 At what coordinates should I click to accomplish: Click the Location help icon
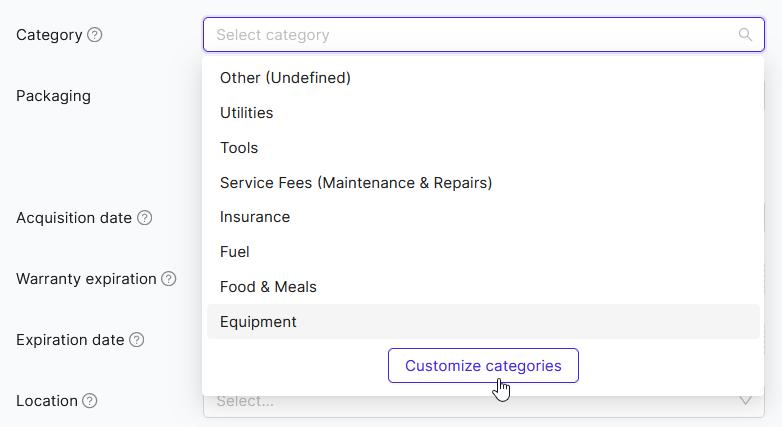(90, 401)
